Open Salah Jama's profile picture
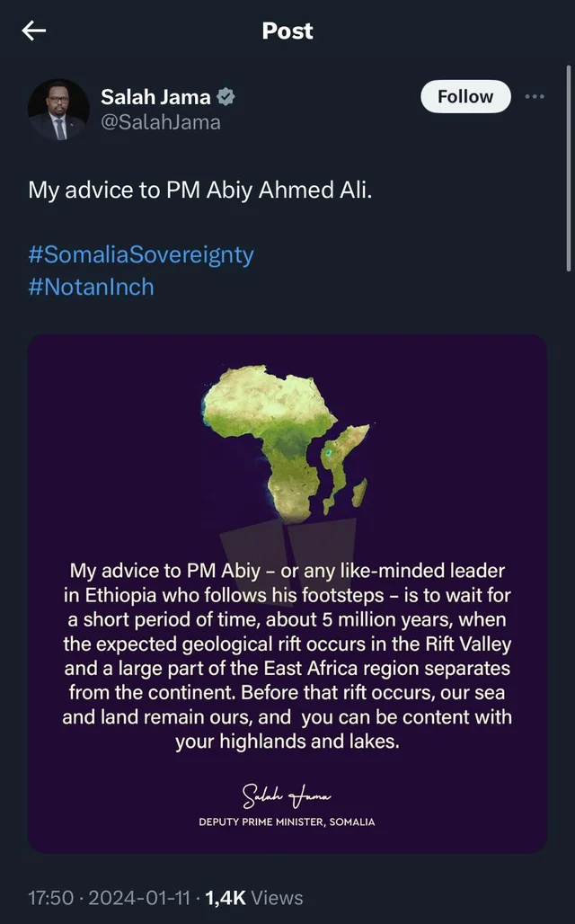The width and height of the screenshot is (575, 924). click(x=59, y=110)
